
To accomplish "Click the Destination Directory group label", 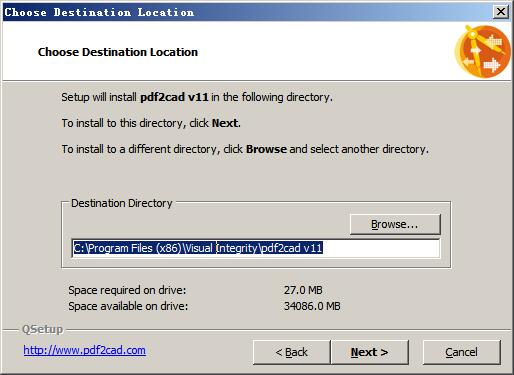I will [x=122, y=203].
